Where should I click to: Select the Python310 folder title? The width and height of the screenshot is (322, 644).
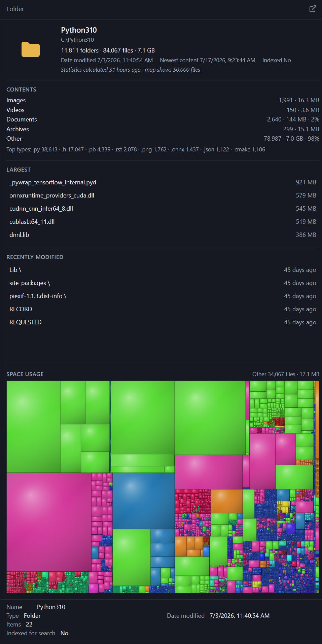pos(79,30)
